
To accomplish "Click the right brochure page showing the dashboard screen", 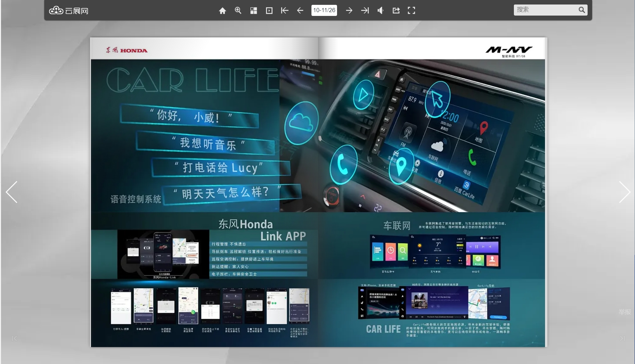I will click(432, 192).
